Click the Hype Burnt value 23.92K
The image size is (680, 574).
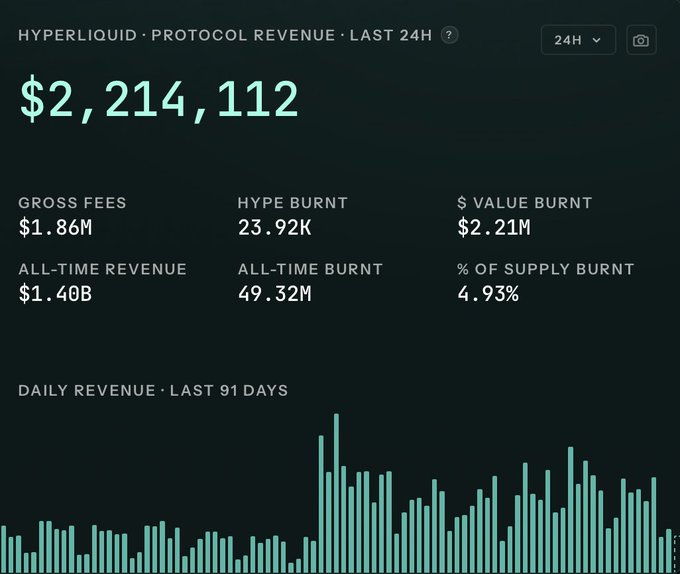(275, 227)
